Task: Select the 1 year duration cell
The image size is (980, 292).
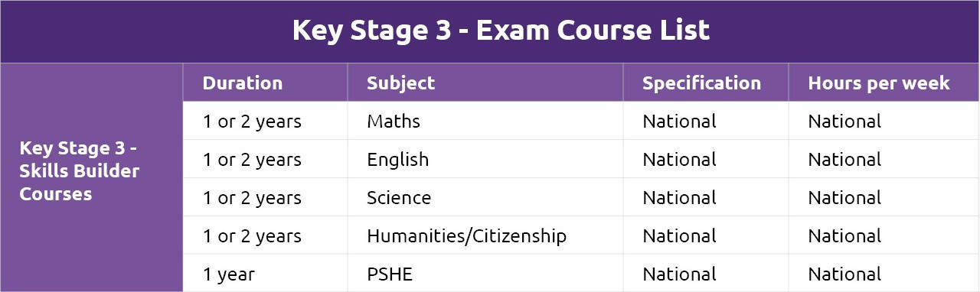Action: tap(265, 274)
